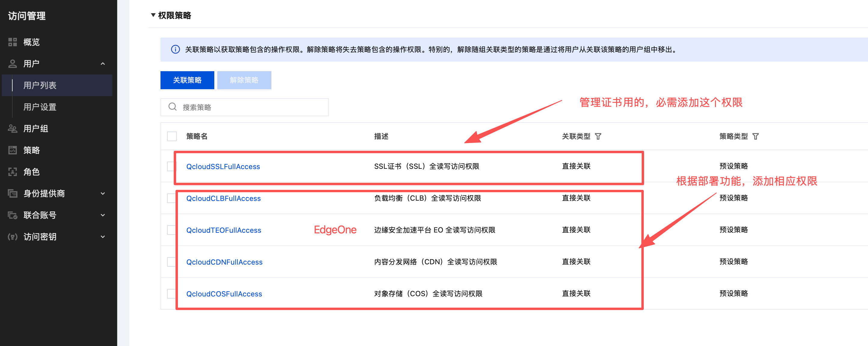
Task: Click 直接关联 in the QcloudSSLFullAccess row
Action: click(x=576, y=166)
